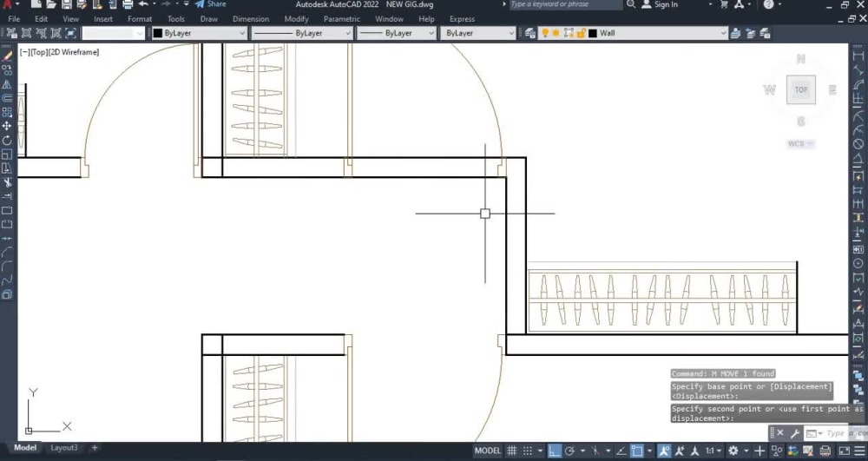
Task: Select the Erase tool in Modify toolbar
Action: 7,56
